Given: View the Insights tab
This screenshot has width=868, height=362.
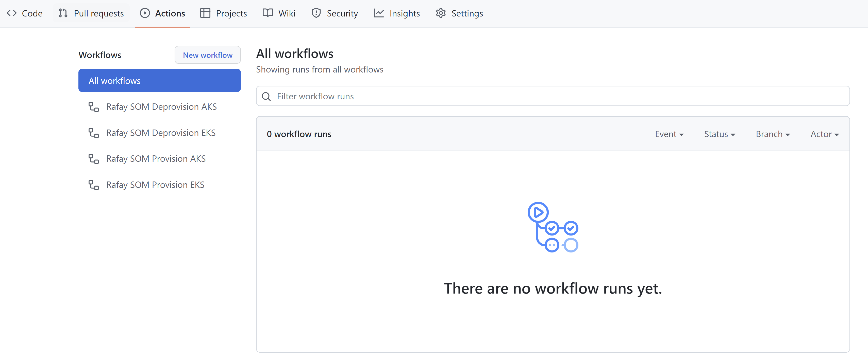Looking at the screenshot, I should click(397, 13).
